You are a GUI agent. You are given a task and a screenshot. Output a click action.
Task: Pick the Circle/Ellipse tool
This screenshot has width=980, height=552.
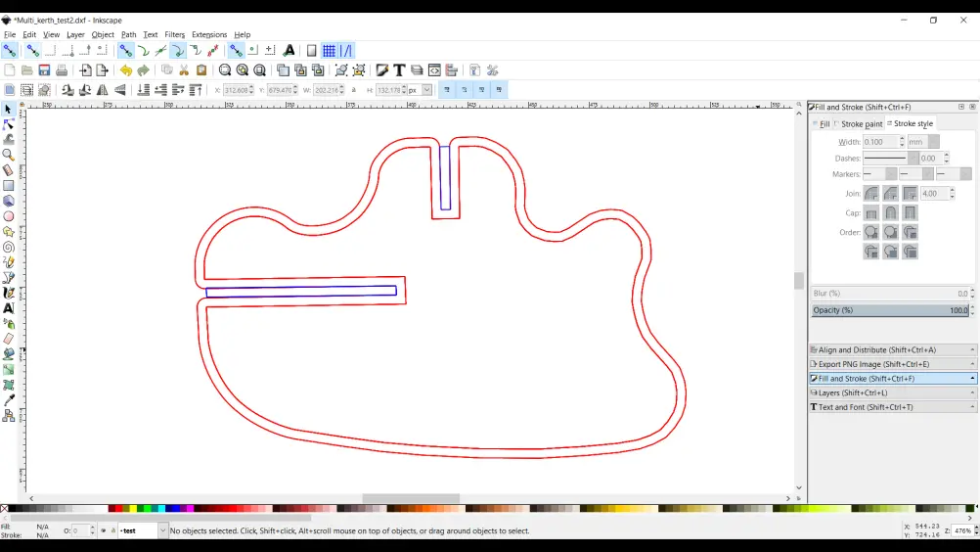(9, 216)
